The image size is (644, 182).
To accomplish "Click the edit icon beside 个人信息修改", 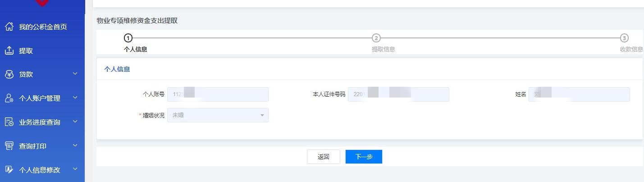I will pos(9,170).
